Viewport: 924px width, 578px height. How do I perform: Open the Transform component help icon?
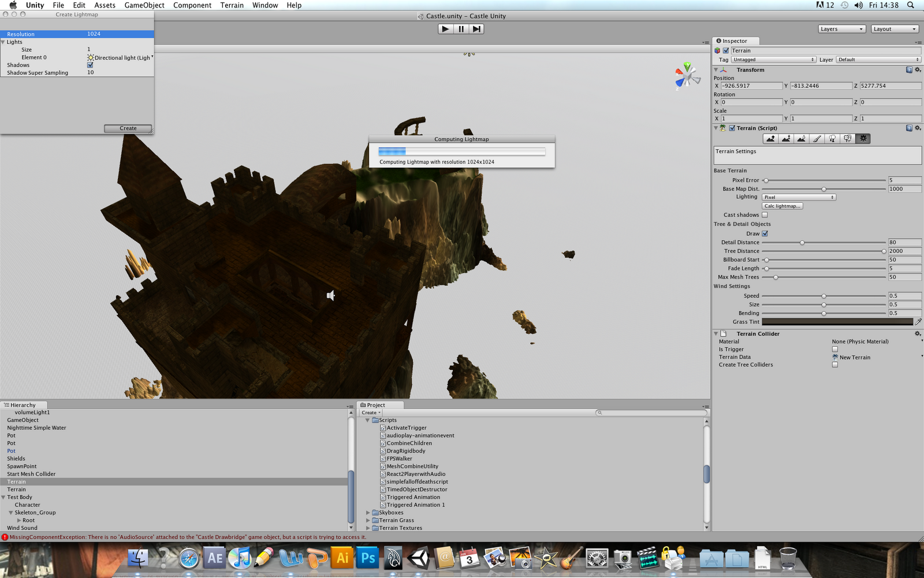tap(909, 70)
